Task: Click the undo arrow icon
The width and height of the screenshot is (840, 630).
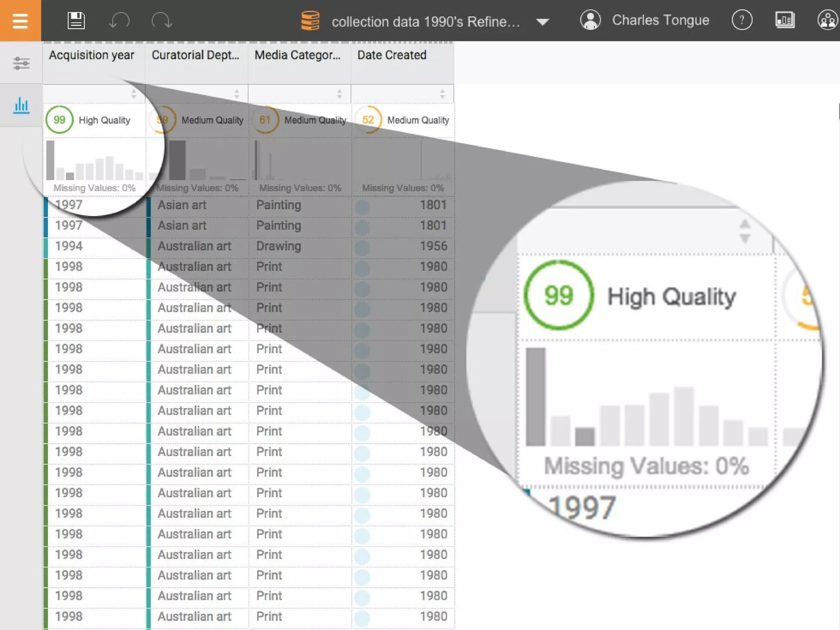Action: [119, 21]
